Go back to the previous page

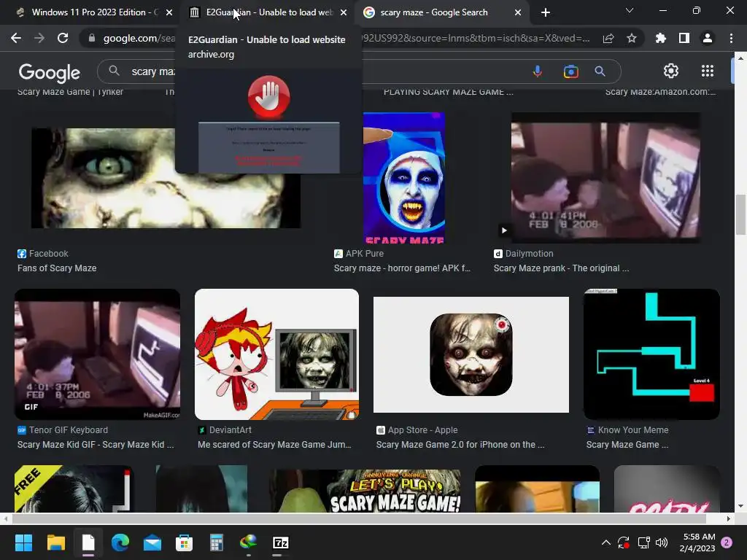[x=16, y=38]
